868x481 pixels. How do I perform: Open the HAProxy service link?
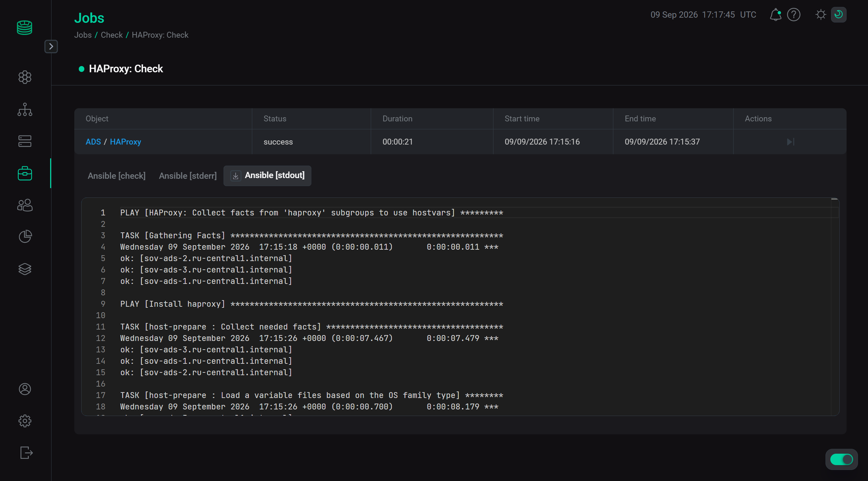coord(125,142)
